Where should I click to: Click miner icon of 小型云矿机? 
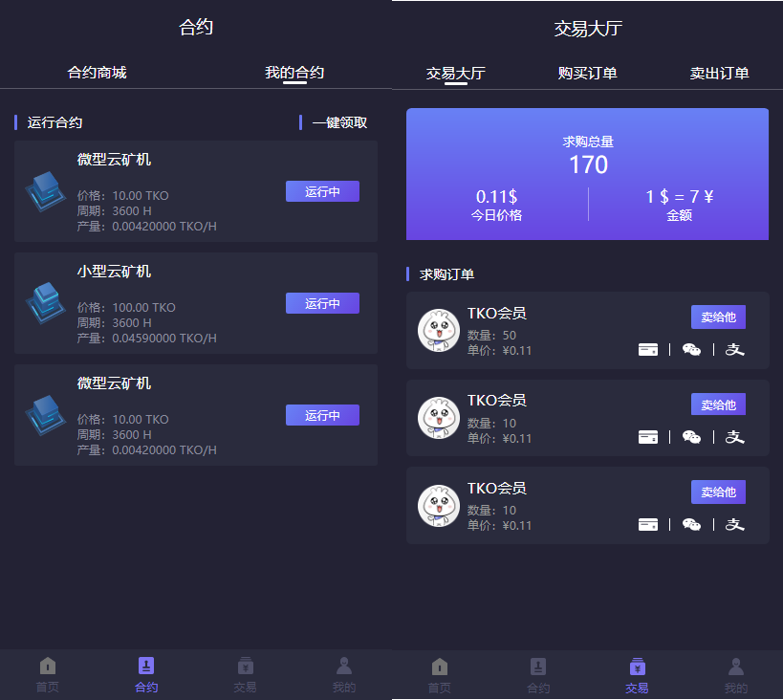coord(46,303)
